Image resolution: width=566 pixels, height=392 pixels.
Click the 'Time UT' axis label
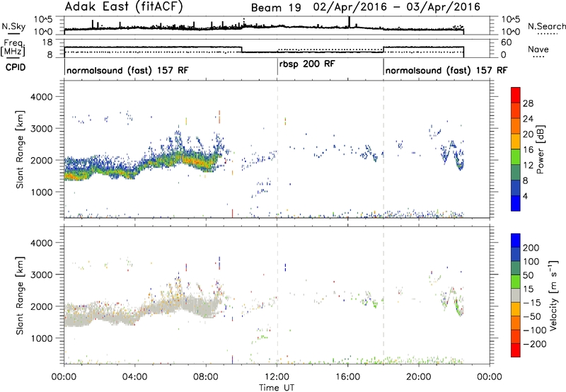277,388
